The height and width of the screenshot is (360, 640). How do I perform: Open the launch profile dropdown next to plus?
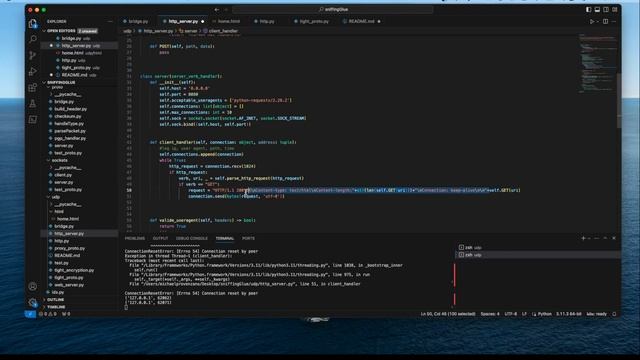pos(589,238)
